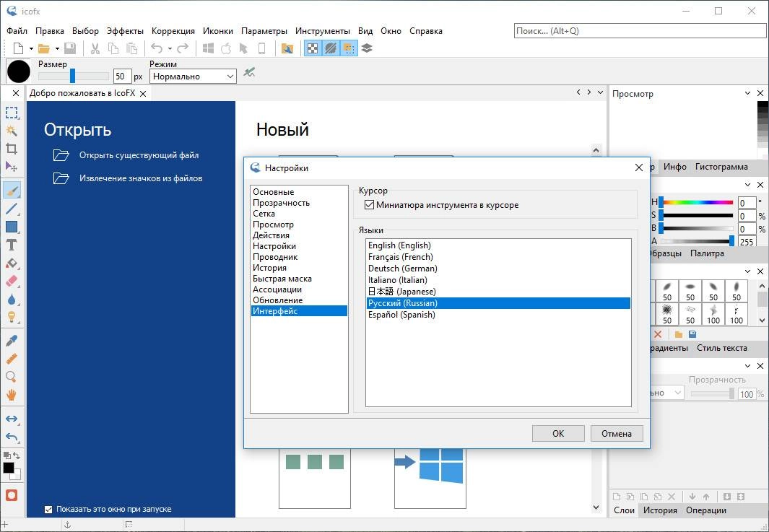Click Отмена in the Настройки dialog
Viewport: 769px width, 532px height.
tap(617, 433)
